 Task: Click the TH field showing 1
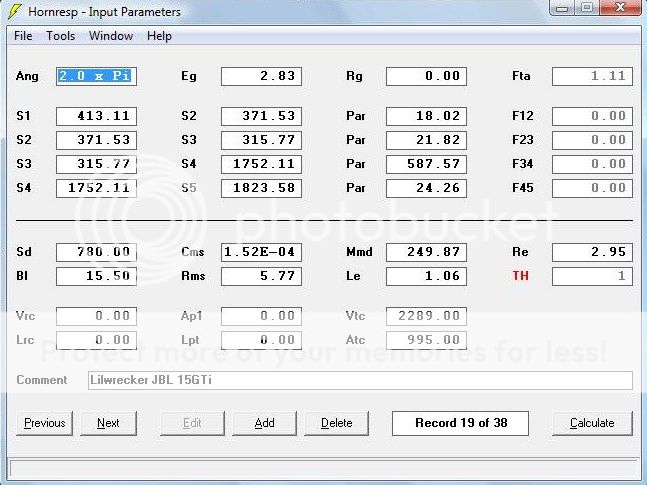(592, 276)
